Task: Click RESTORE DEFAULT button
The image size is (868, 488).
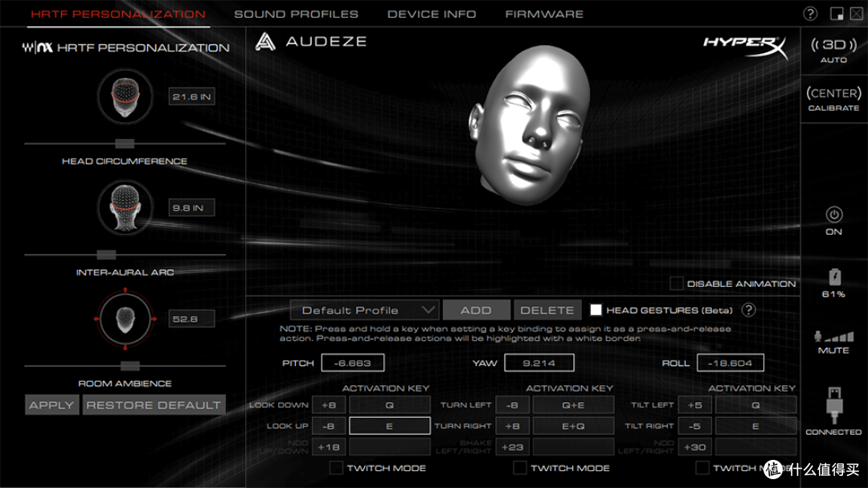Action: (x=154, y=405)
